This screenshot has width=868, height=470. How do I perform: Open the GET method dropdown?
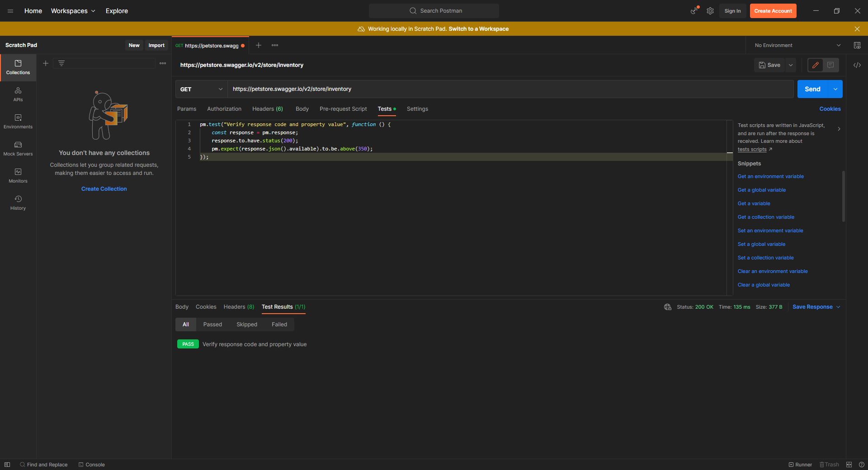click(201, 89)
